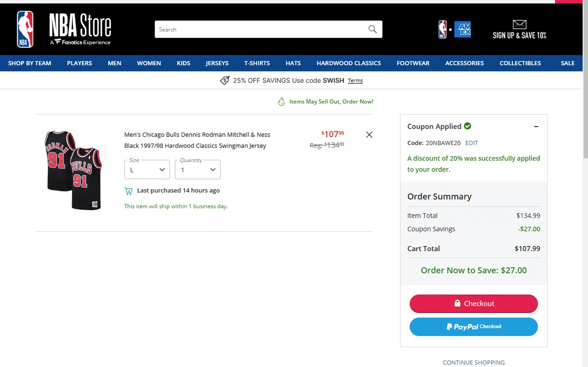Click the price tag icon beside SWISH promo
The width and height of the screenshot is (588, 367).
[225, 80]
